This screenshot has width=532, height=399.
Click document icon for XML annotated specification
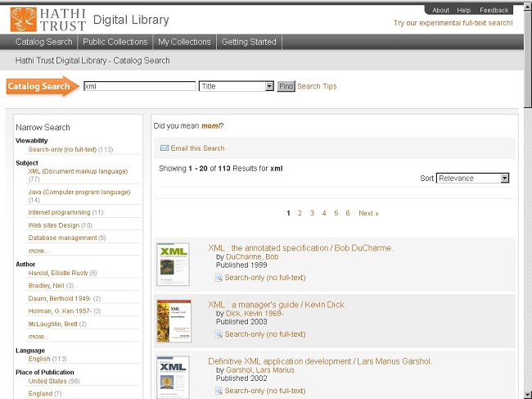219,278
